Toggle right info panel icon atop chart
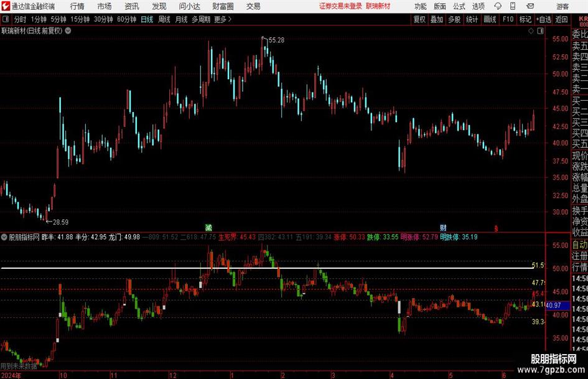The image size is (588, 379). point(540,31)
